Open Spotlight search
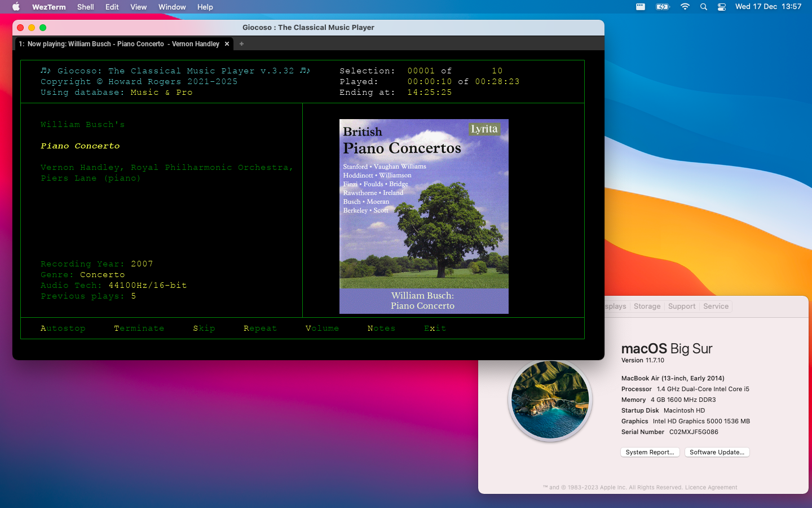This screenshot has height=508, width=812. click(703, 7)
